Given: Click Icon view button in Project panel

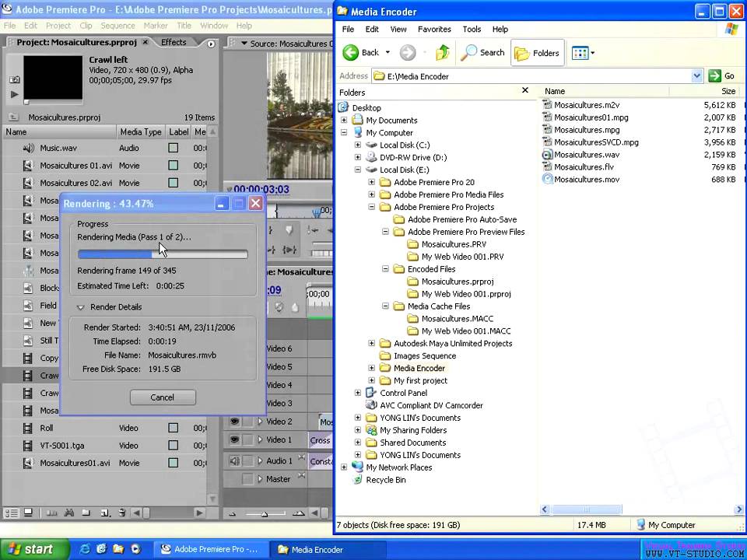Looking at the screenshot, I should coord(28,513).
